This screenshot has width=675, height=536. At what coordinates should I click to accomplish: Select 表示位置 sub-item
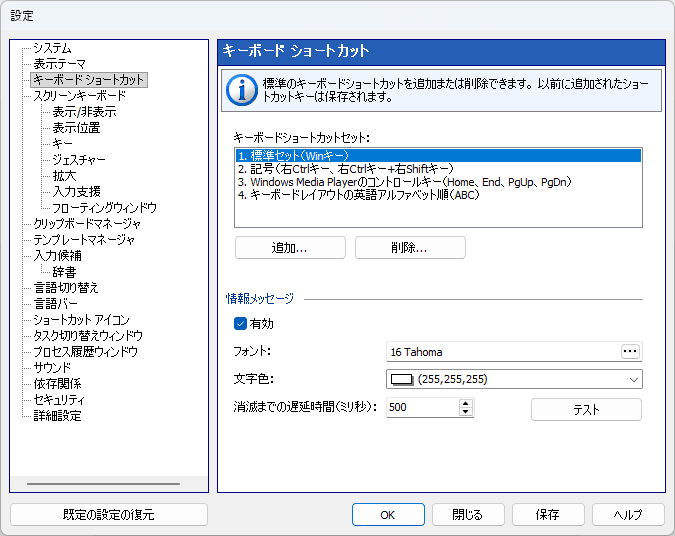76,127
